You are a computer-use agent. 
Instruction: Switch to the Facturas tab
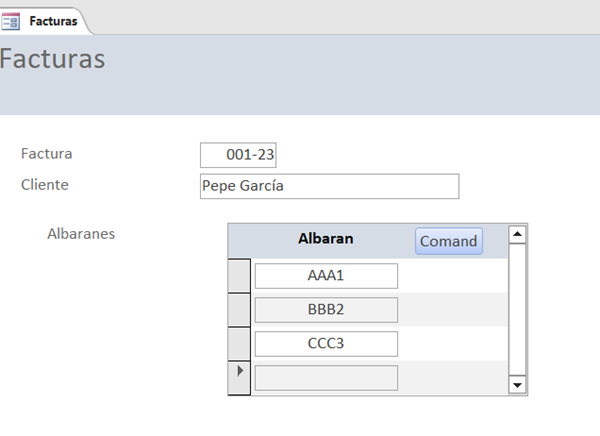click(x=53, y=20)
